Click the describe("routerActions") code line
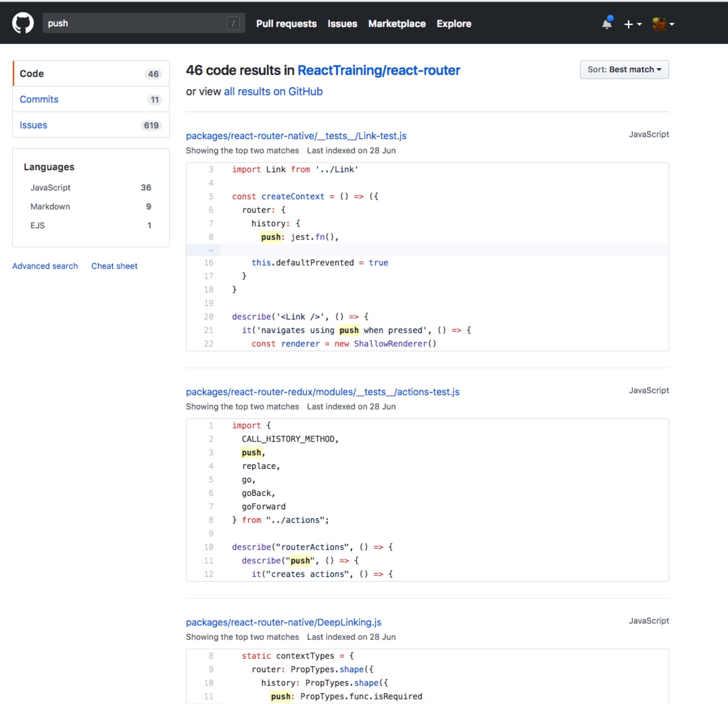The height and width of the screenshot is (704, 728). coord(312,547)
